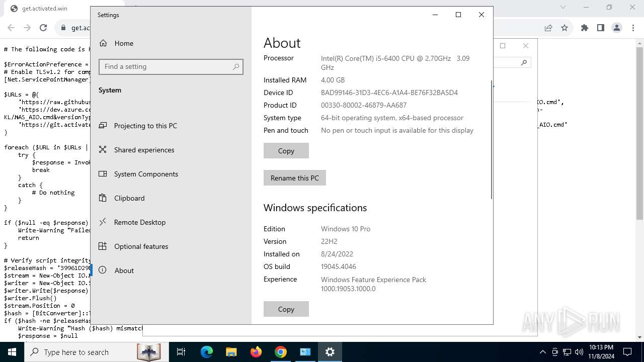644x362 pixels.
Task: Click the Windows 10 Pro edition text
Action: (346, 229)
